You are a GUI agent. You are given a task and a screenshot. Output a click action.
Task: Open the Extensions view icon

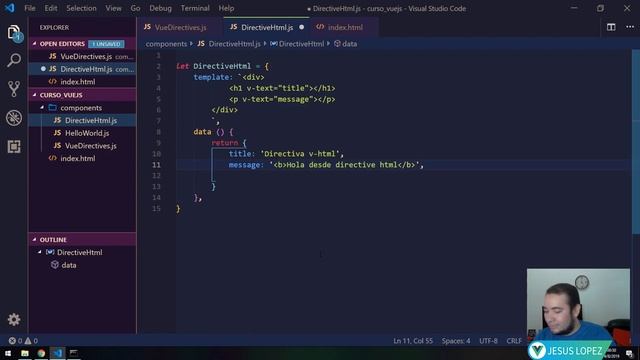pos(14,147)
